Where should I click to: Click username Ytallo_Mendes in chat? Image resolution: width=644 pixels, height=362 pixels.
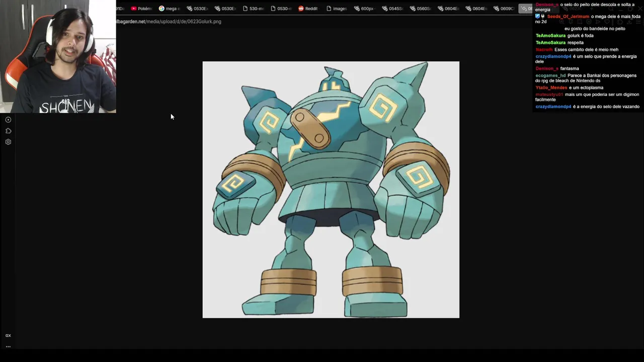[x=551, y=87]
